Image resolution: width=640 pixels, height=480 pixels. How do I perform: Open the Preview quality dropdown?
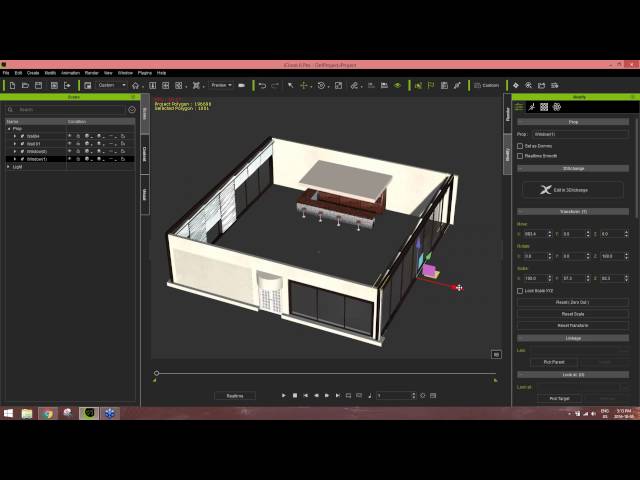(221, 85)
